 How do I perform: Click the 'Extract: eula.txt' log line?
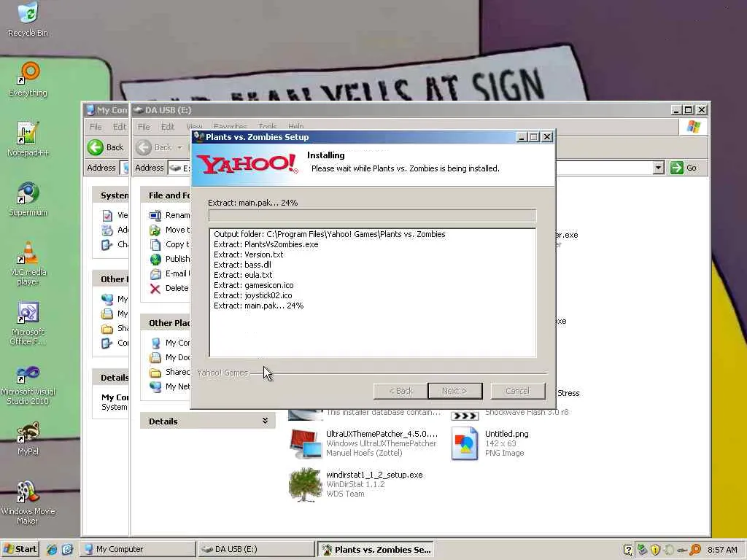[x=242, y=275]
